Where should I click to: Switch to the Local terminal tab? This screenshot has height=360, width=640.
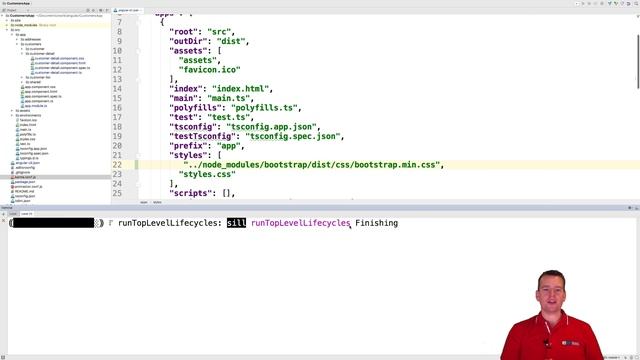click(13, 214)
